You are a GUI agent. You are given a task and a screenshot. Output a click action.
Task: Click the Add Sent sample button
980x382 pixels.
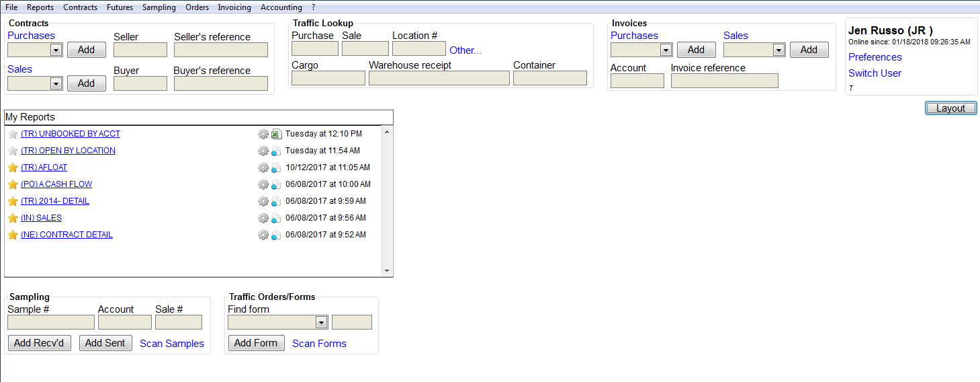[x=105, y=343]
